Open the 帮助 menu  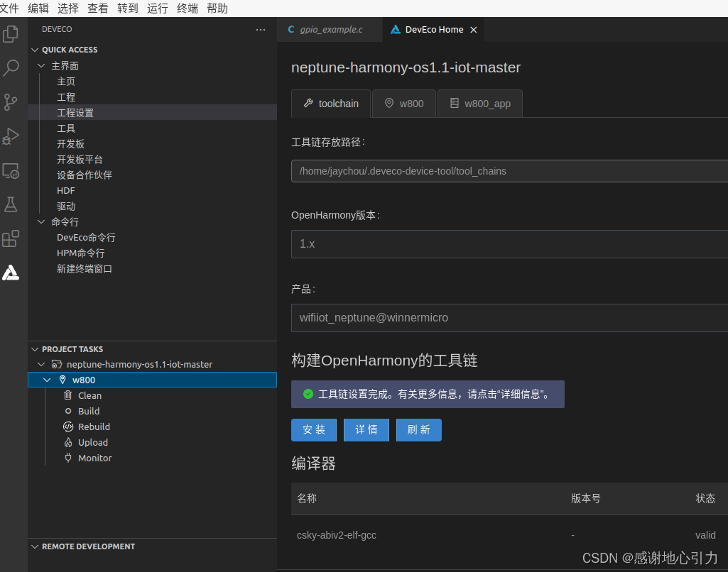pyautogui.click(x=217, y=9)
